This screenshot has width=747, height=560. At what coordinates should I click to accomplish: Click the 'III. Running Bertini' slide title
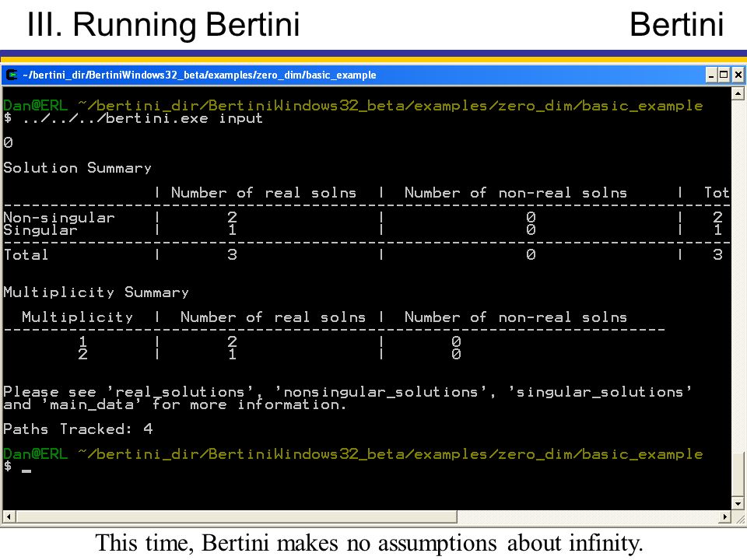163,24
